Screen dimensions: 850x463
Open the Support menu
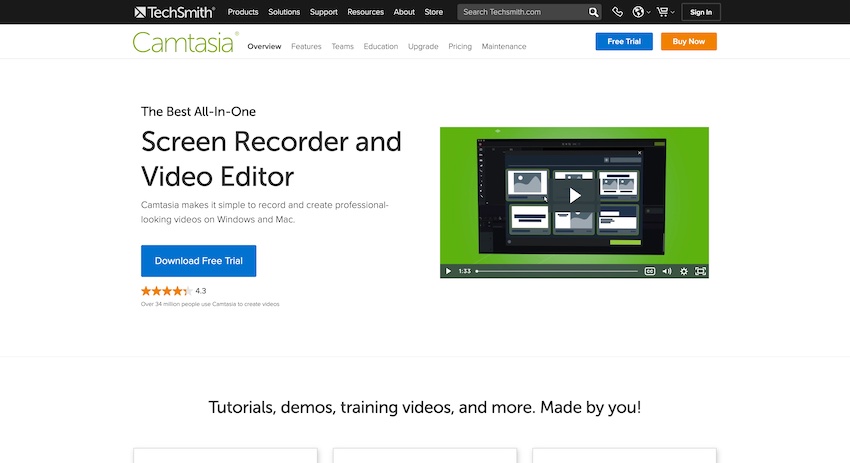pyautogui.click(x=324, y=12)
